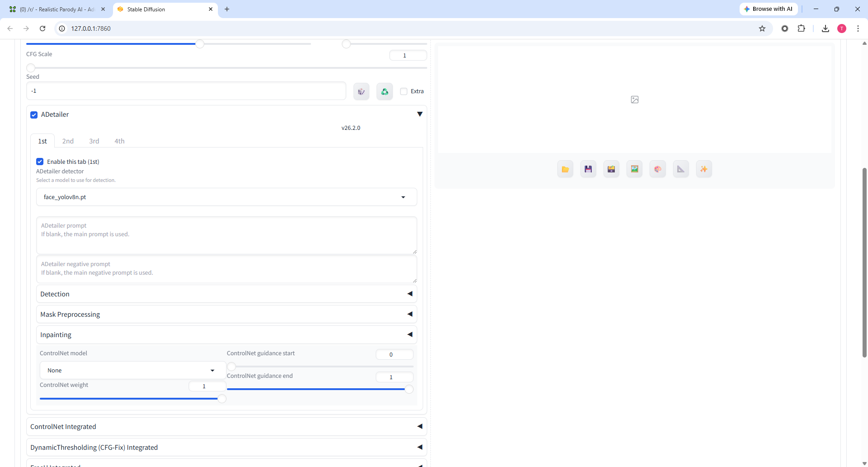Reload the page with the refresh icon
This screenshot has height=467, width=868.
tap(42, 29)
